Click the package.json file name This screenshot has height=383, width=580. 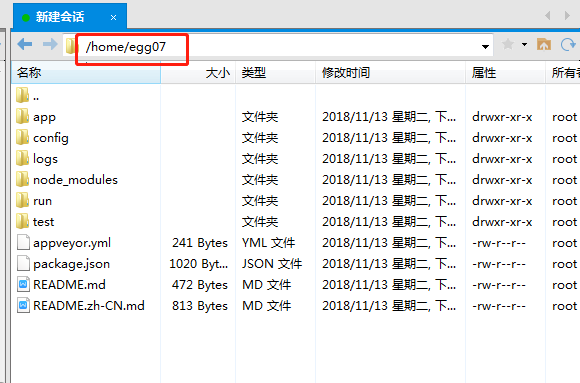(71, 264)
